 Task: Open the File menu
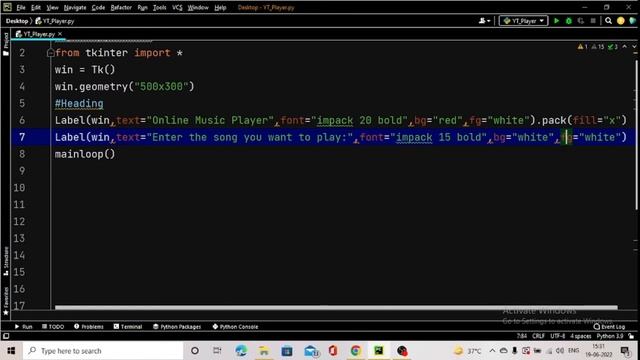[21, 7]
